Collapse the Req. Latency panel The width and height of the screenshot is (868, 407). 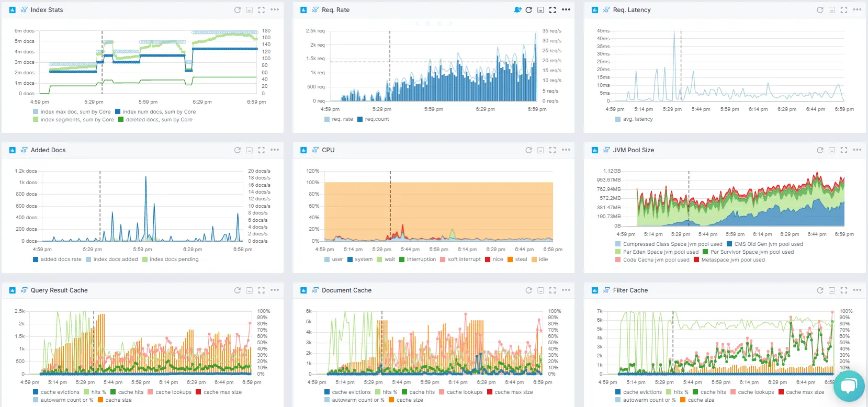(x=831, y=10)
